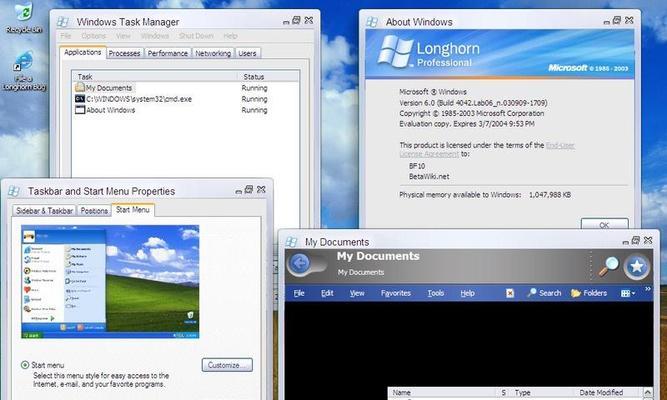Click the Task Manager title bar icon
Screen dimensions: 667x400
click(63, 22)
